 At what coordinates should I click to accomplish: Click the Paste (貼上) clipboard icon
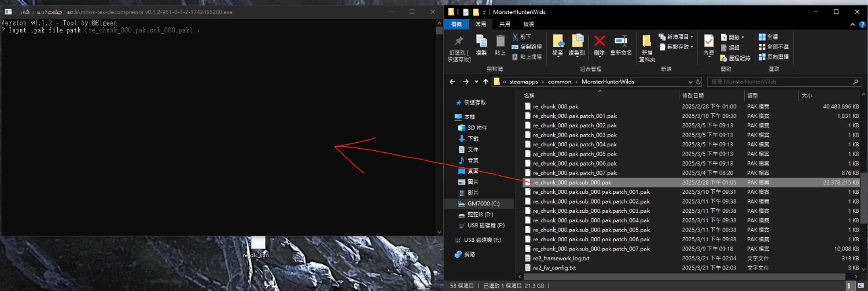(501, 42)
